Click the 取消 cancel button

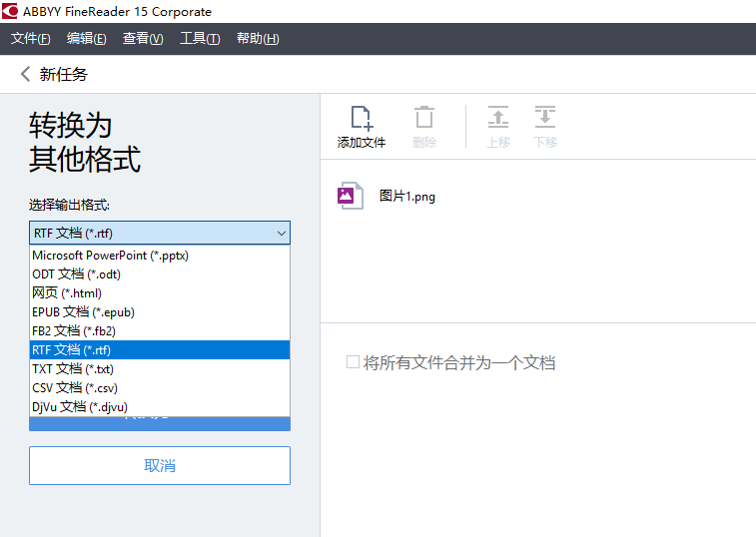click(x=160, y=466)
